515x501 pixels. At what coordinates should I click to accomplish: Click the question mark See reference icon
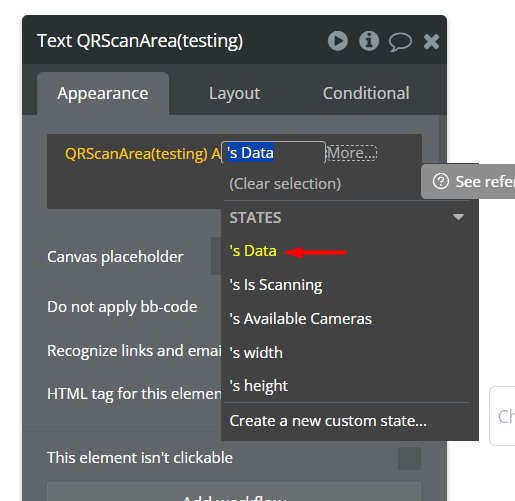(441, 181)
